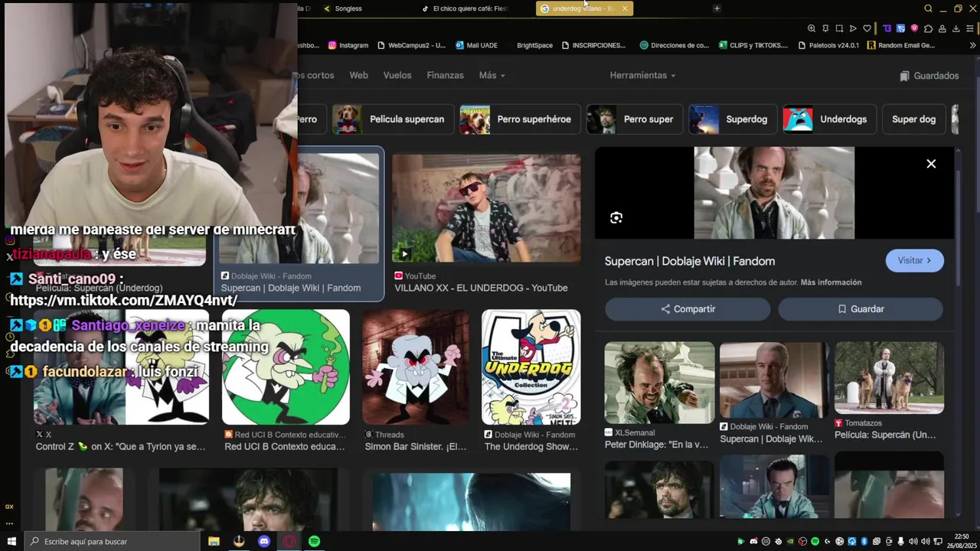
Task: Open Spotify from the taskbar
Action: [x=315, y=541]
